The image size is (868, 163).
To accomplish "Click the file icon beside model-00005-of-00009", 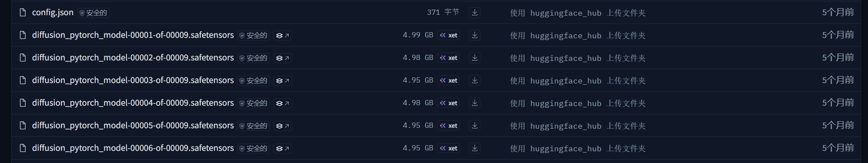I will tap(23, 126).
